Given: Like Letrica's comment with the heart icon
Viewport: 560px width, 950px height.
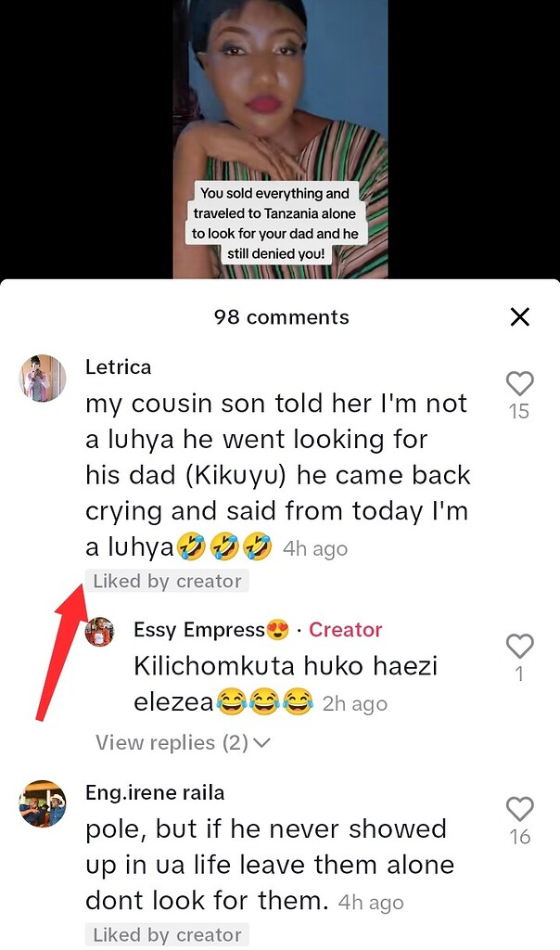Looking at the screenshot, I should pyautogui.click(x=519, y=383).
